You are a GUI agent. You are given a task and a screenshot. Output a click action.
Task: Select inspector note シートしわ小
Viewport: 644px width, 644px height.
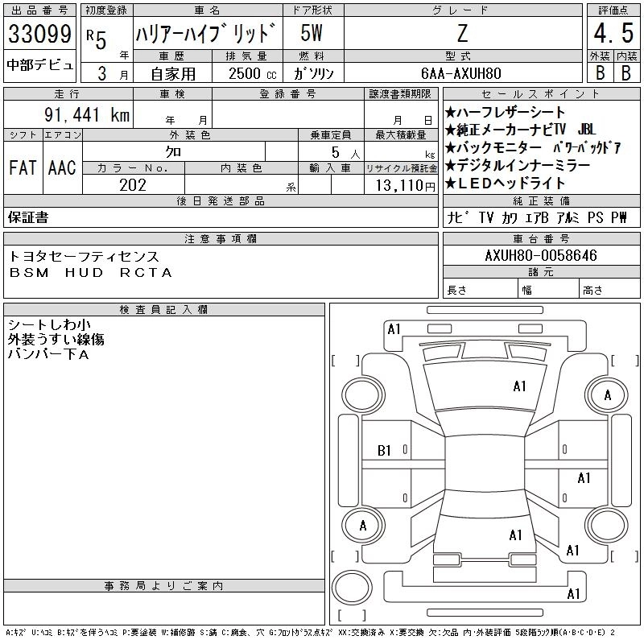click(49, 325)
